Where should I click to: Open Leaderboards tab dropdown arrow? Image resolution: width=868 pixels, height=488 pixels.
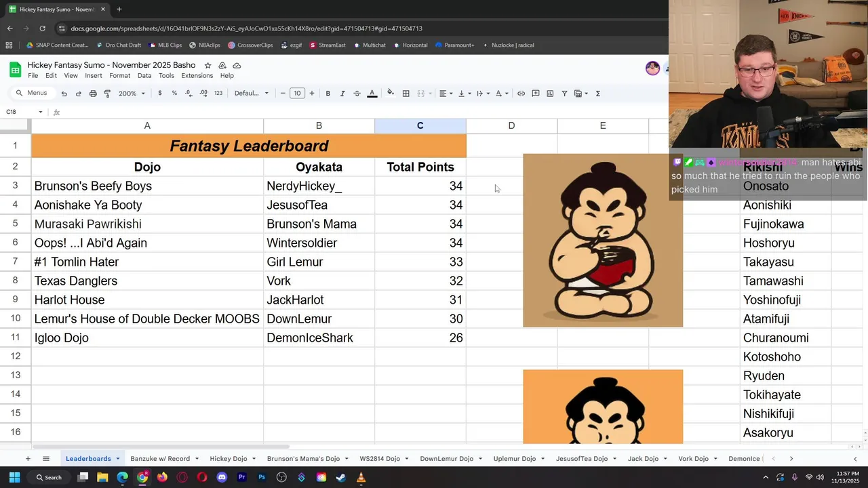coord(117,459)
